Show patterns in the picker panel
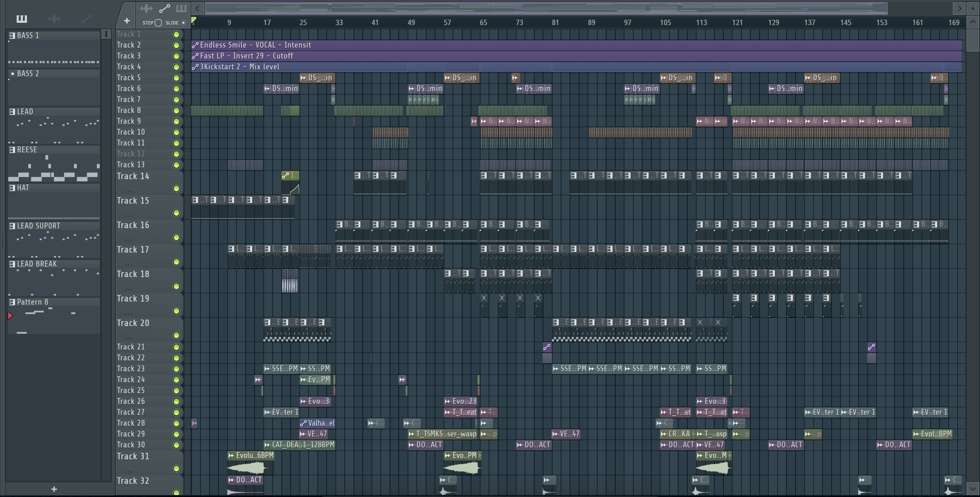 (22, 19)
